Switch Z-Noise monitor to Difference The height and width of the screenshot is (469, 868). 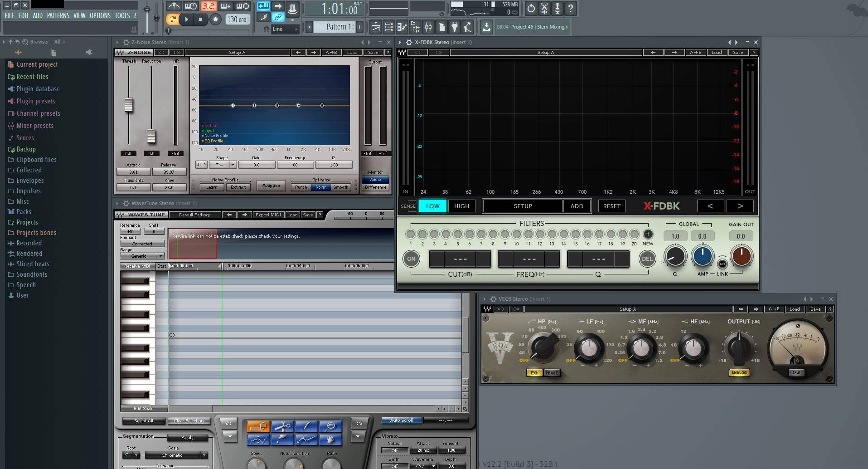375,187
